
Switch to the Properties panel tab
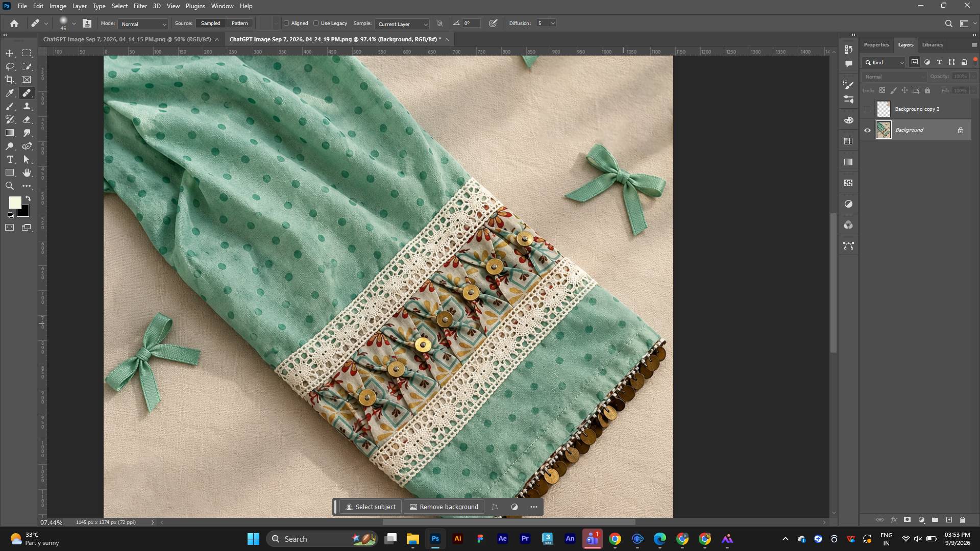click(876, 45)
